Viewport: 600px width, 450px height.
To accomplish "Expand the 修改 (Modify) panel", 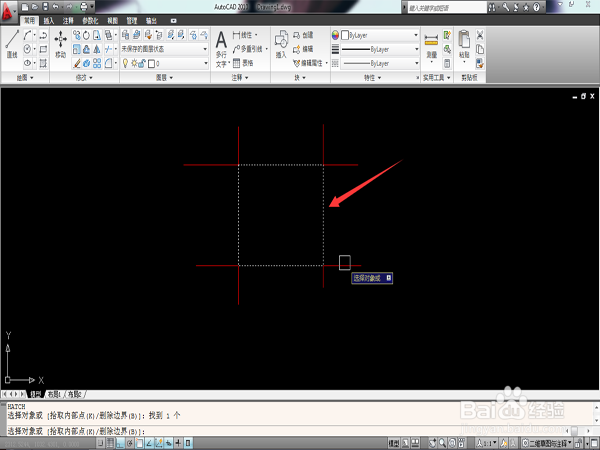I will point(84,78).
